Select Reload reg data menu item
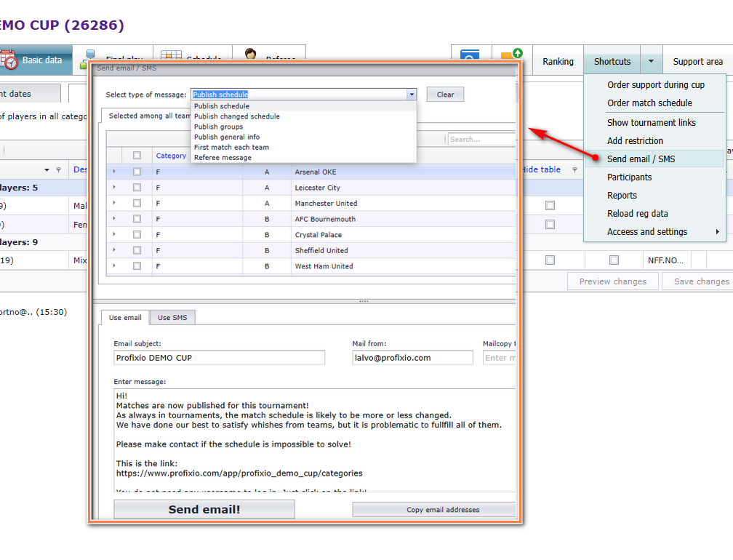 pos(654,214)
